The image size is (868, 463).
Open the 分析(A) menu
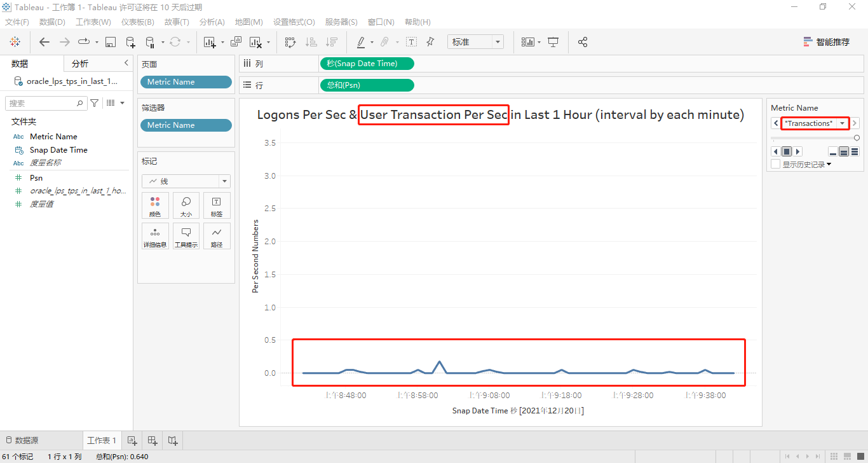(212, 22)
